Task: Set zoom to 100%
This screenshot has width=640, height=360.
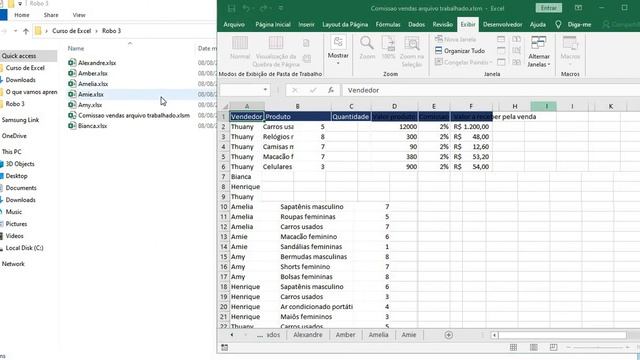Action: pos(388,48)
